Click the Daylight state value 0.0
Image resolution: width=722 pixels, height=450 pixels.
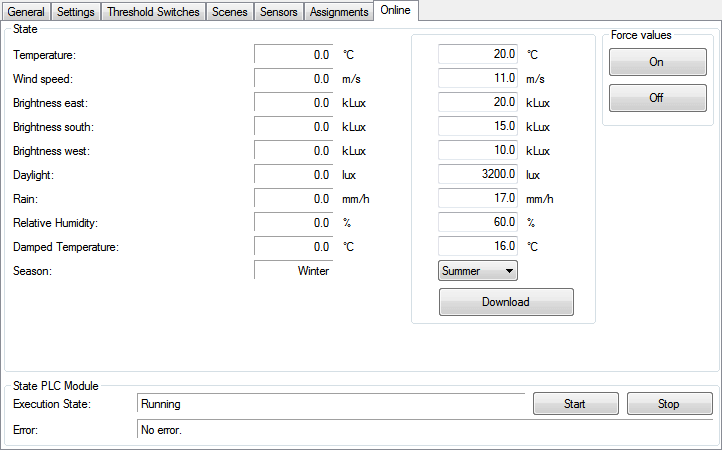tap(293, 174)
